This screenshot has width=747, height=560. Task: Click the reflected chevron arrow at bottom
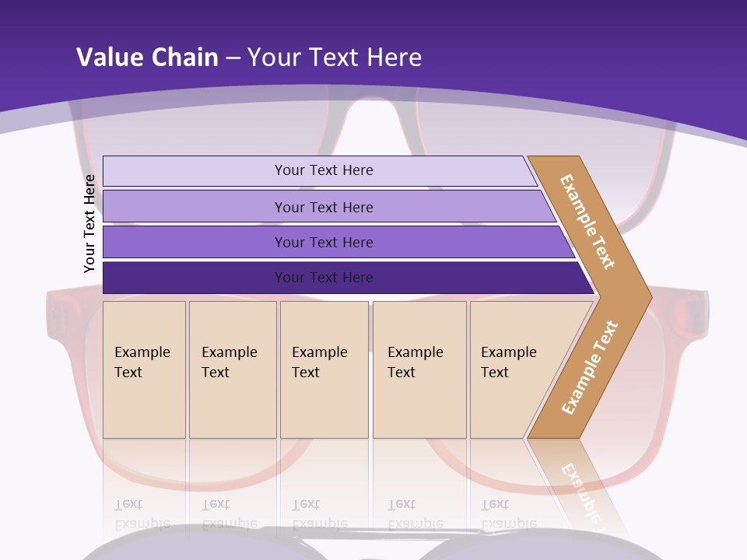(x=580, y=482)
